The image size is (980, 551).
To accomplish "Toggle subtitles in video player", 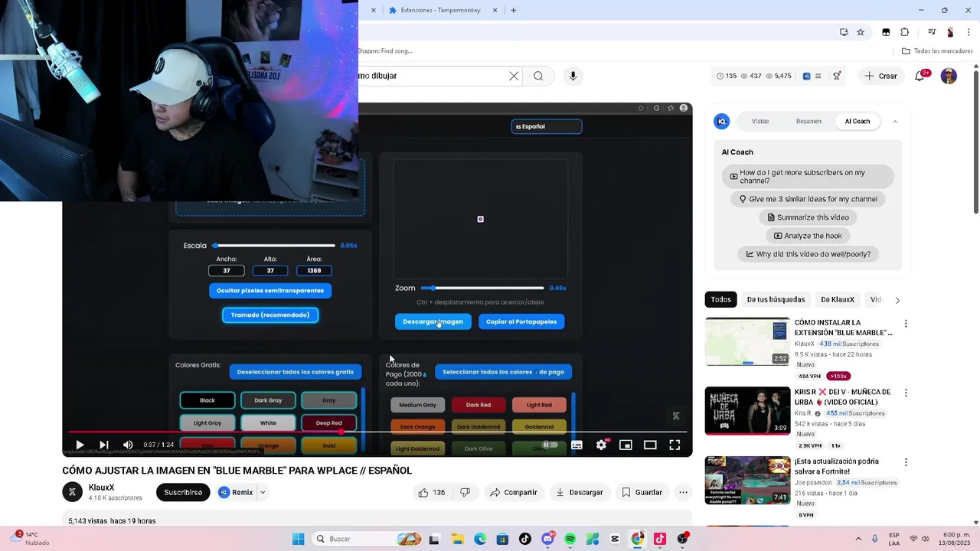I will (x=577, y=445).
